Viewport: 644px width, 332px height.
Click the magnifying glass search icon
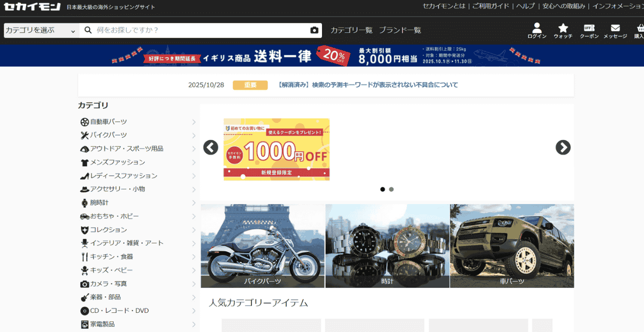[x=88, y=30]
